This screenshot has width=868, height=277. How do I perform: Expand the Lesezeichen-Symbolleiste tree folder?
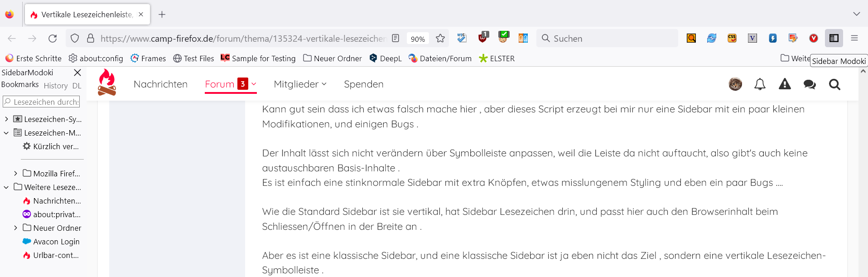[6, 119]
